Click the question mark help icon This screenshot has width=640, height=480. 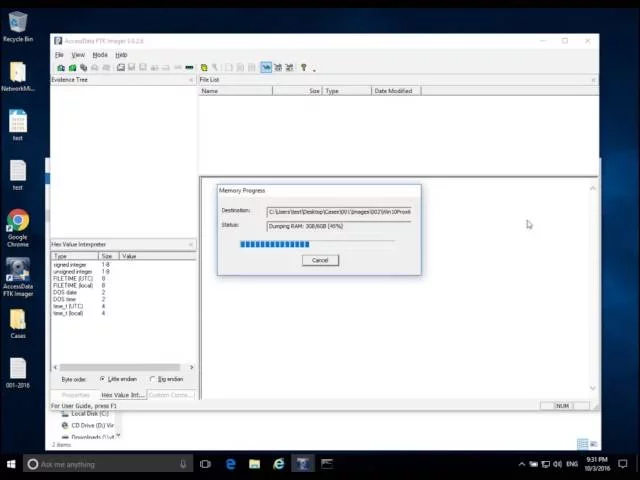pyautogui.click(x=303, y=68)
